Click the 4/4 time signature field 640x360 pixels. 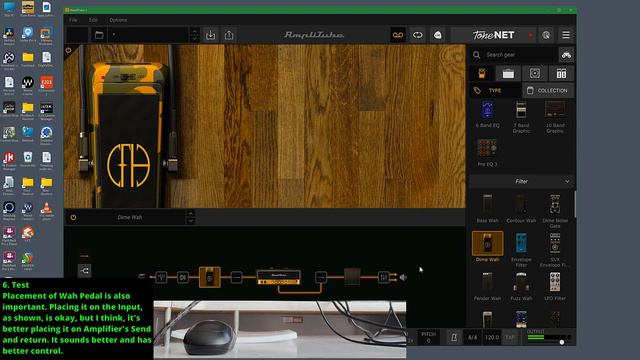(x=472, y=338)
